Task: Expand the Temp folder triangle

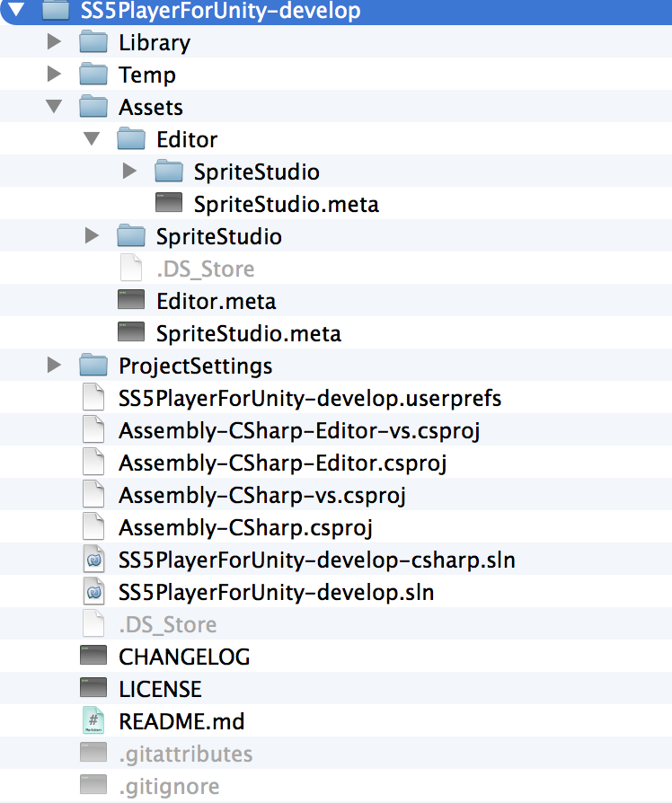Action: (x=54, y=74)
